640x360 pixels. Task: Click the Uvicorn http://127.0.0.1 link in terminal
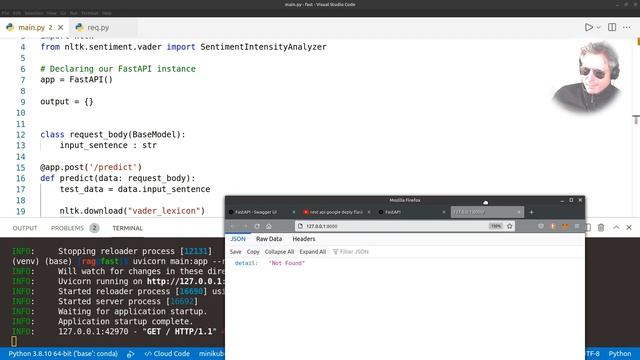click(185, 281)
